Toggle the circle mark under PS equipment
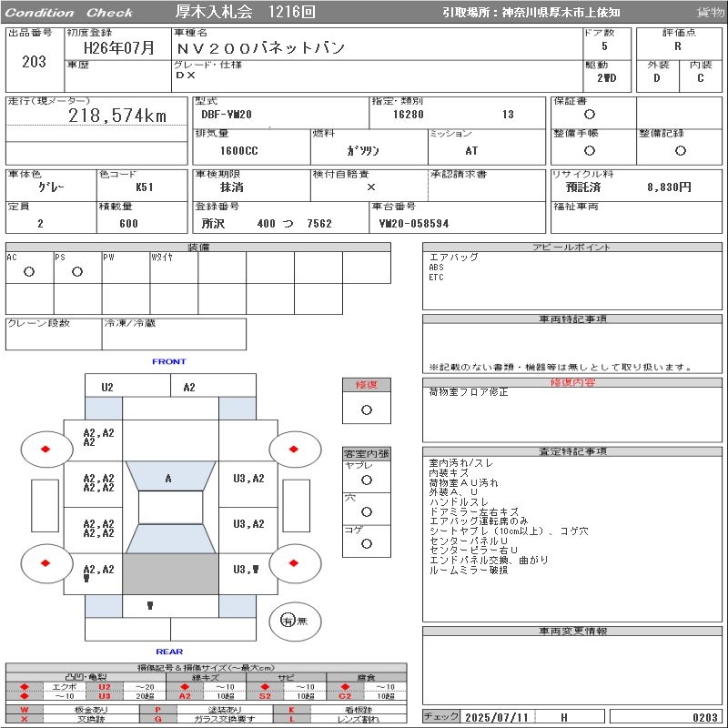Image resolution: width=728 pixels, height=728 pixels. (77, 272)
